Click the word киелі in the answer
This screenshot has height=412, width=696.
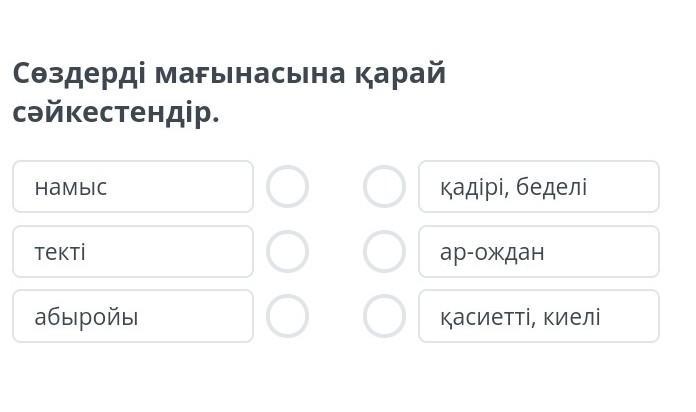(x=572, y=317)
